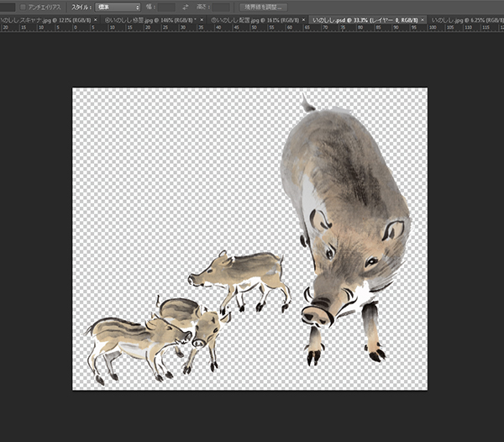Click the 幅 width input field
The height and width of the screenshot is (442, 504).
click(166, 7)
